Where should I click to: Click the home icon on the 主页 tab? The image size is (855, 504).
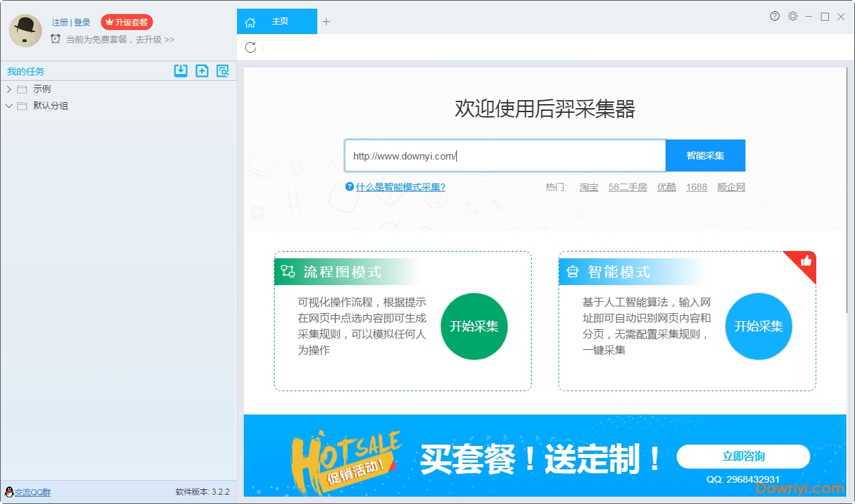250,21
